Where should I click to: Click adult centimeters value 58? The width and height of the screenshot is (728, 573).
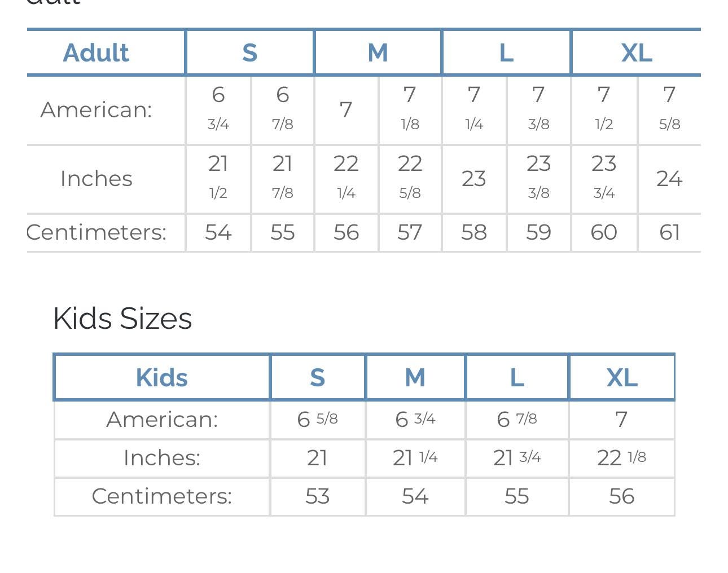pyautogui.click(x=473, y=232)
